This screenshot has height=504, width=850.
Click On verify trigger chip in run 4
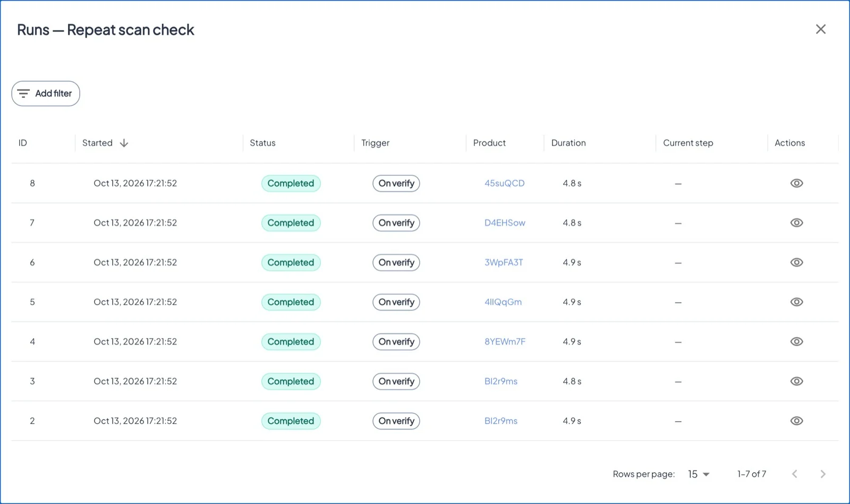tap(396, 341)
